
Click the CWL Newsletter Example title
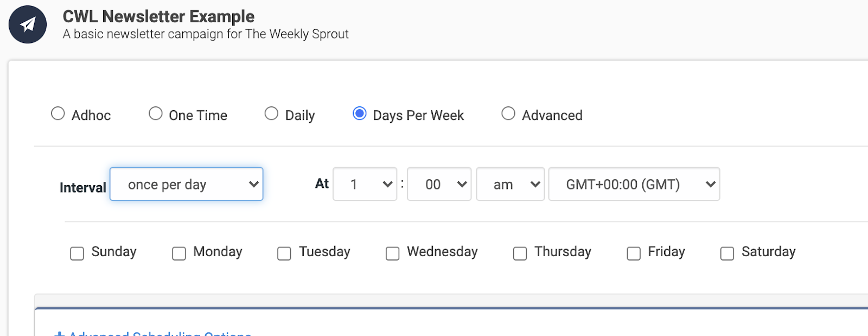[x=158, y=17]
